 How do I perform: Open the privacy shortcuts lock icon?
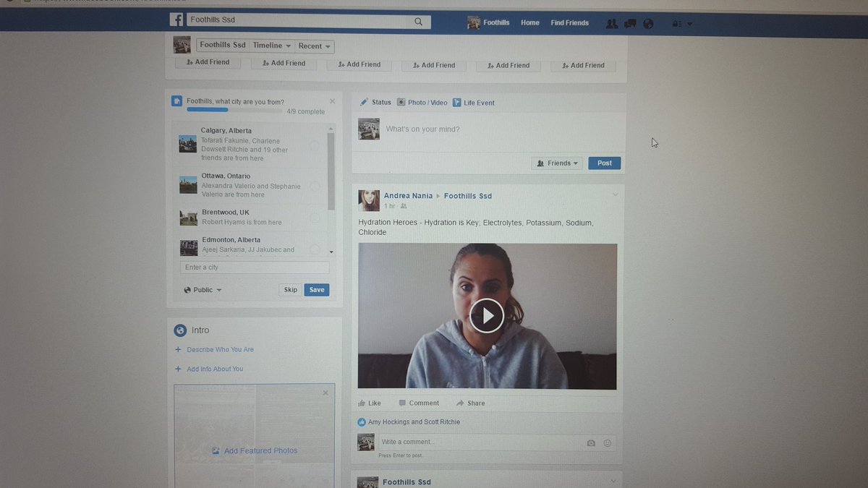point(677,24)
